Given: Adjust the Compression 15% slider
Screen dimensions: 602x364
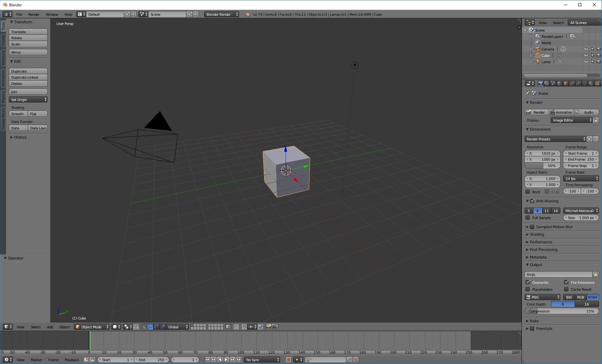Looking at the screenshot, I should click(562, 311).
